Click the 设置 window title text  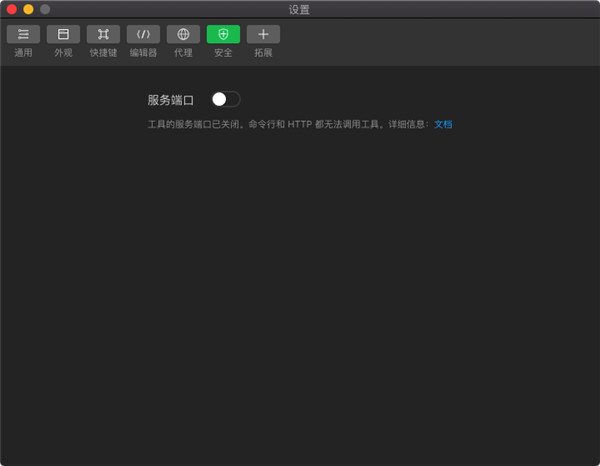coord(299,9)
